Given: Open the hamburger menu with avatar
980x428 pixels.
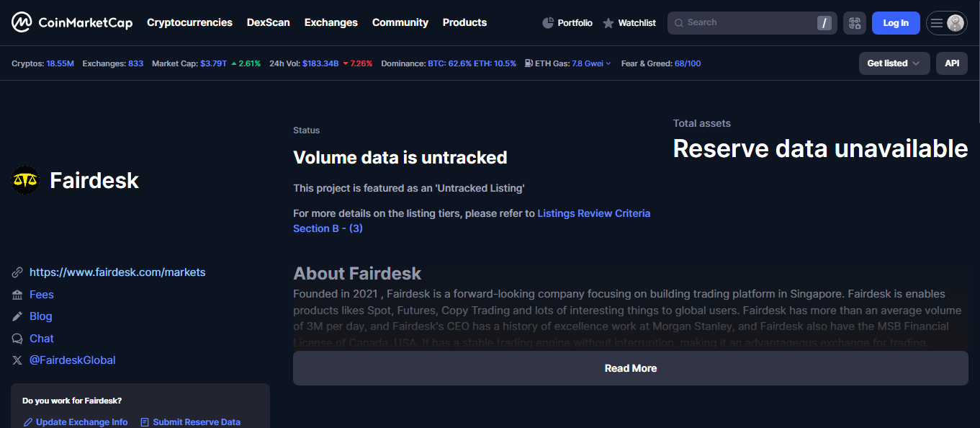Looking at the screenshot, I should pos(946,23).
